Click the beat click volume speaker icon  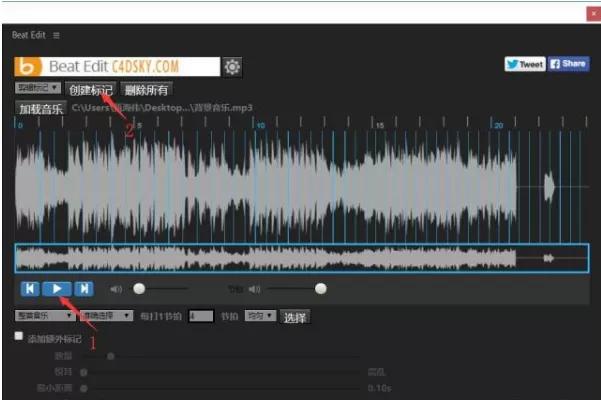pos(255,289)
